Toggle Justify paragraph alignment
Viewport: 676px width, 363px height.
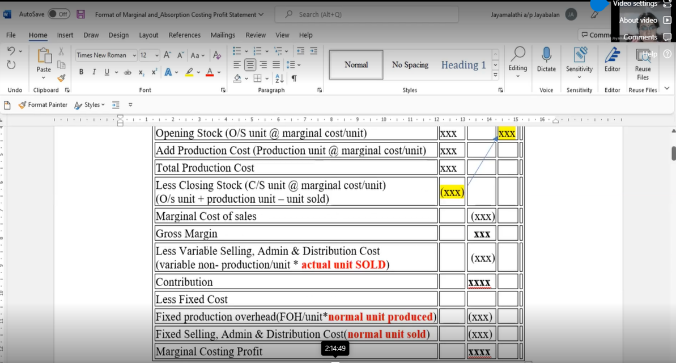pyautogui.click(x=276, y=65)
